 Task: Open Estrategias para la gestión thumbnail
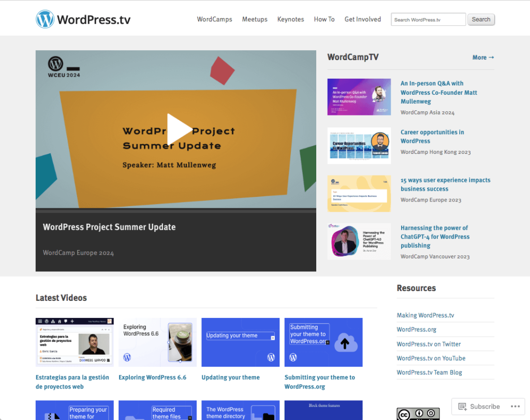coord(75,342)
